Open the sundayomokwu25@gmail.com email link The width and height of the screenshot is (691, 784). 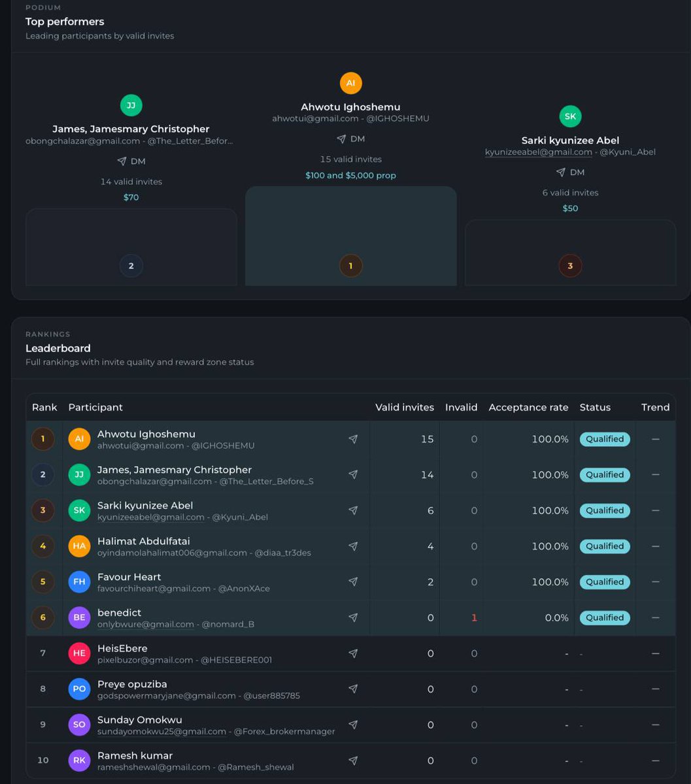point(161,731)
